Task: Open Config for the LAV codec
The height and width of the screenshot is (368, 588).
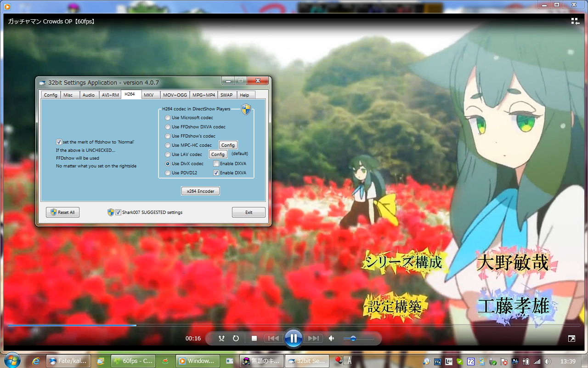Action: tap(218, 155)
